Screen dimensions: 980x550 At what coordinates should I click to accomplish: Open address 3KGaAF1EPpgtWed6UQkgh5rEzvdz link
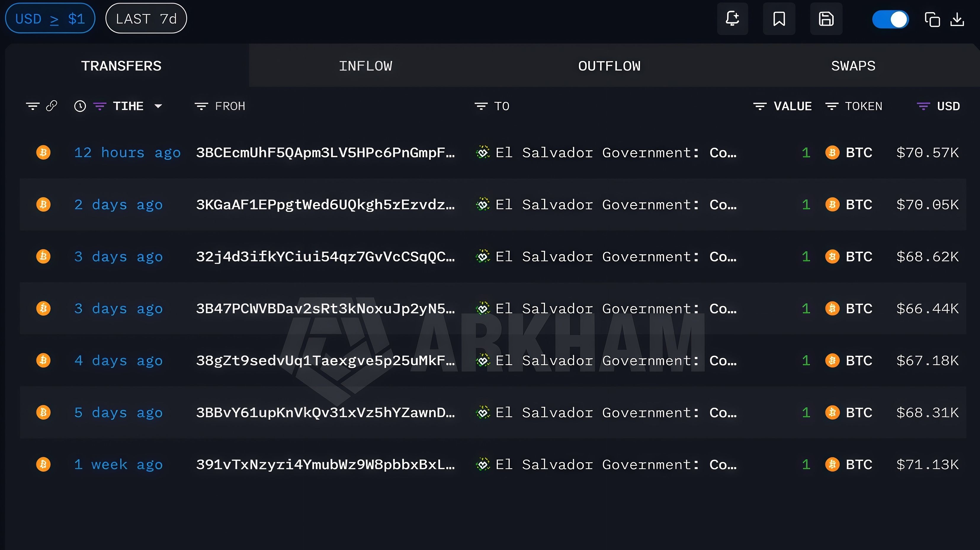[x=325, y=205]
